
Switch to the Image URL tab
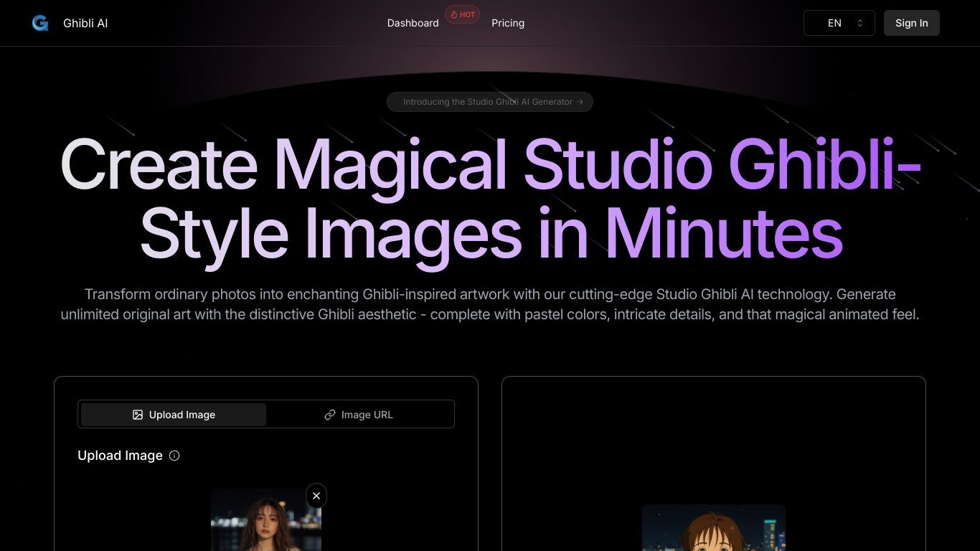(359, 415)
